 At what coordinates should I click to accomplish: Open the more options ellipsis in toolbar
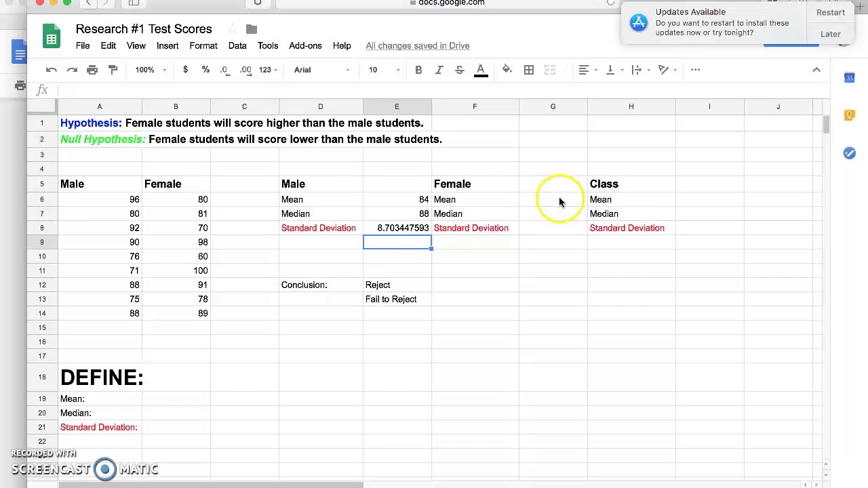[695, 70]
